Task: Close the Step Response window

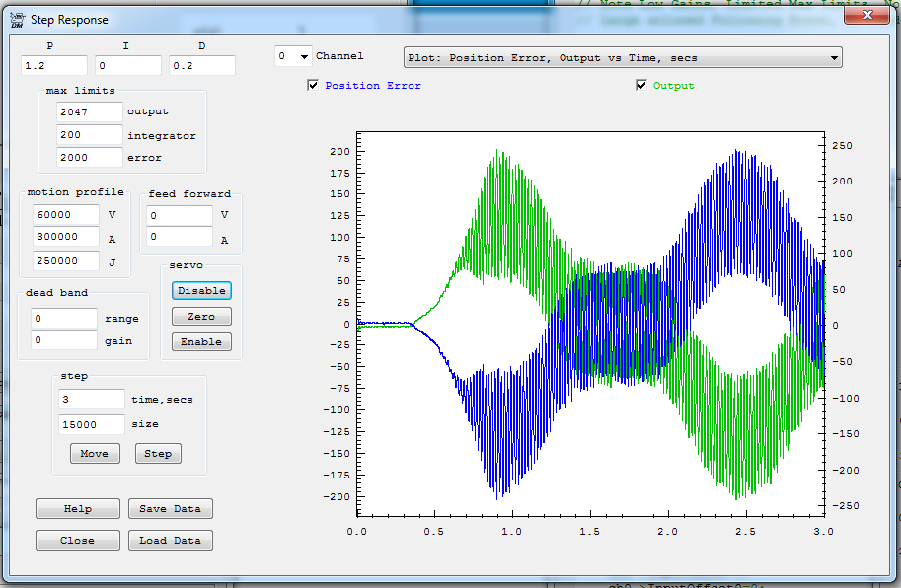Action: [865, 13]
